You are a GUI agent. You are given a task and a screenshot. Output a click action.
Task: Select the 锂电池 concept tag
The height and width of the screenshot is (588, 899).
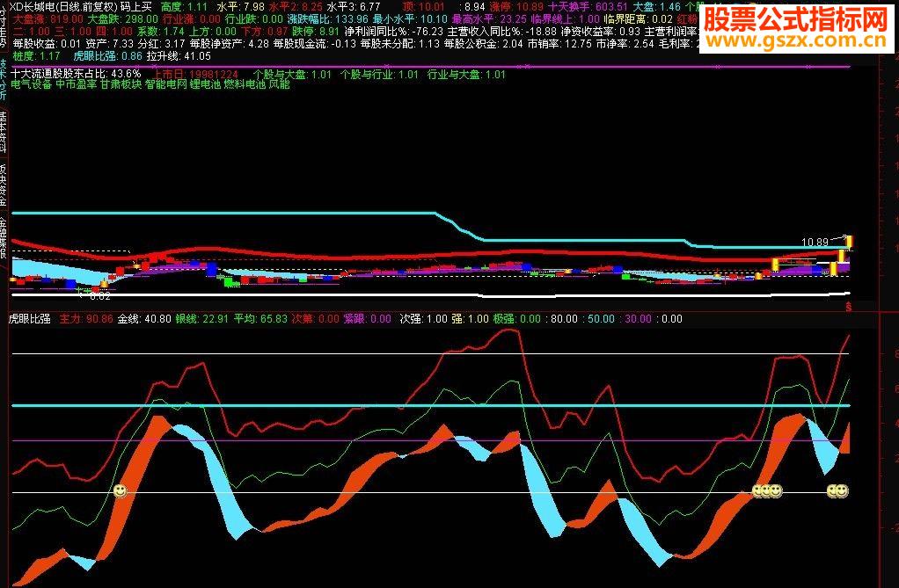coord(205,84)
